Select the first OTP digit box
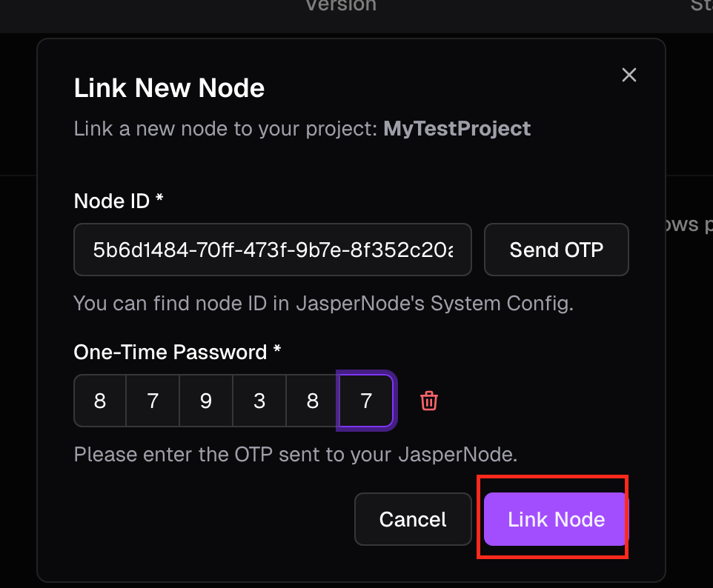This screenshot has width=713, height=588. click(100, 401)
